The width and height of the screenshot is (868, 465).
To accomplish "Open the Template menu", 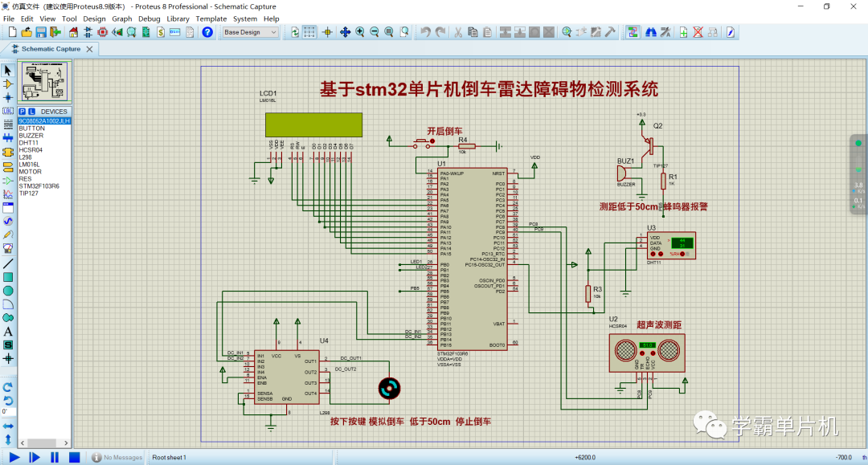I will click(211, 18).
